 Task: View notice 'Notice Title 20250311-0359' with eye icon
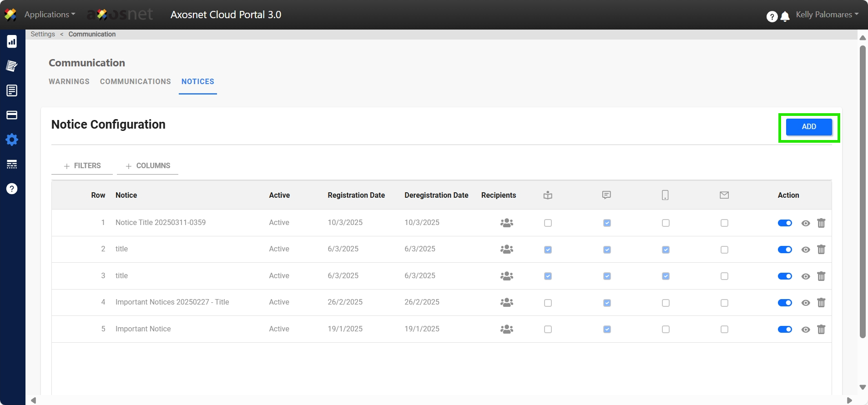click(805, 223)
